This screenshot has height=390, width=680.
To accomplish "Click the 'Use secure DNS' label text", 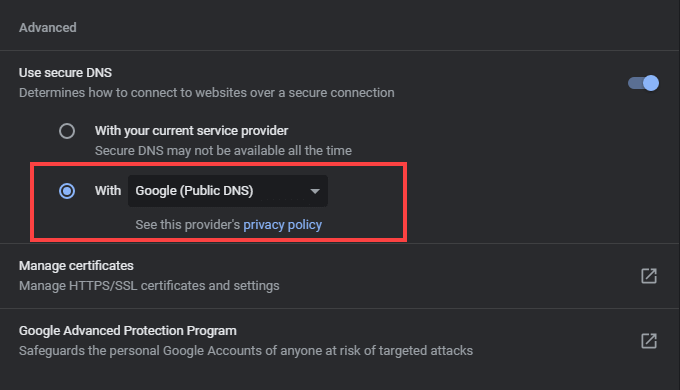I will 65,72.
